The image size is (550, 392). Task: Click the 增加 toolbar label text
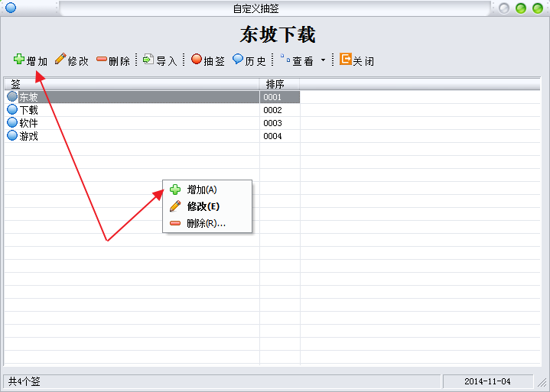(x=37, y=61)
